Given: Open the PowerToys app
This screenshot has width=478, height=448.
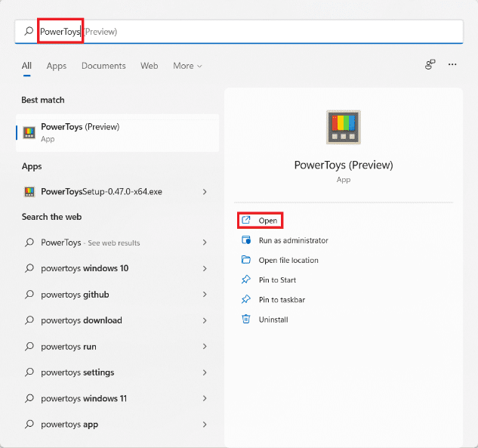Looking at the screenshot, I should [260, 220].
